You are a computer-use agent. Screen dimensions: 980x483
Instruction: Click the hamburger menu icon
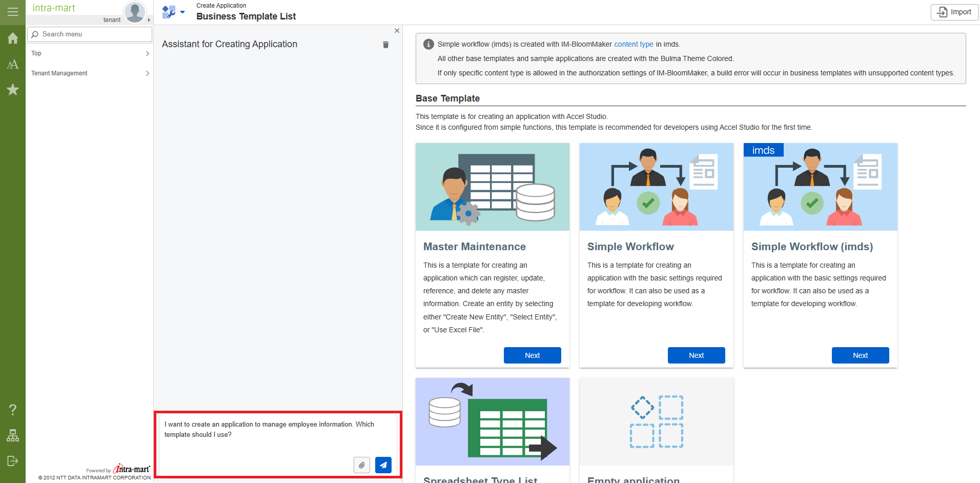(x=12, y=12)
